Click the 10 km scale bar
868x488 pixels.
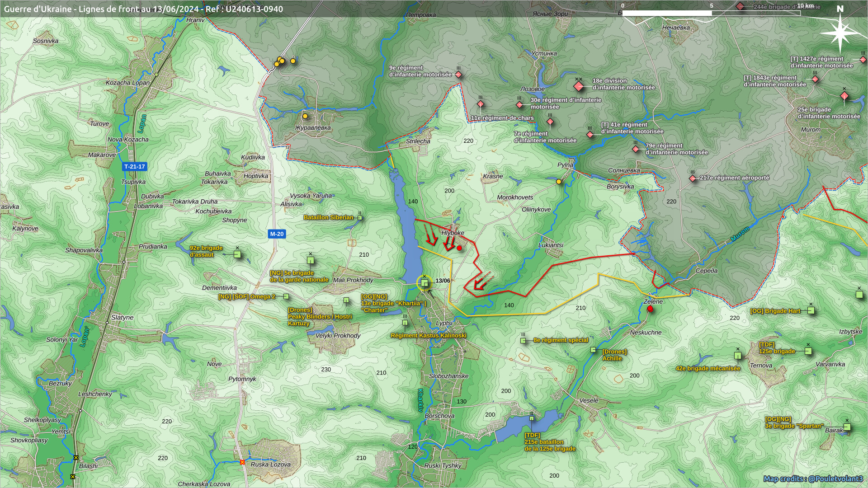click(x=711, y=13)
